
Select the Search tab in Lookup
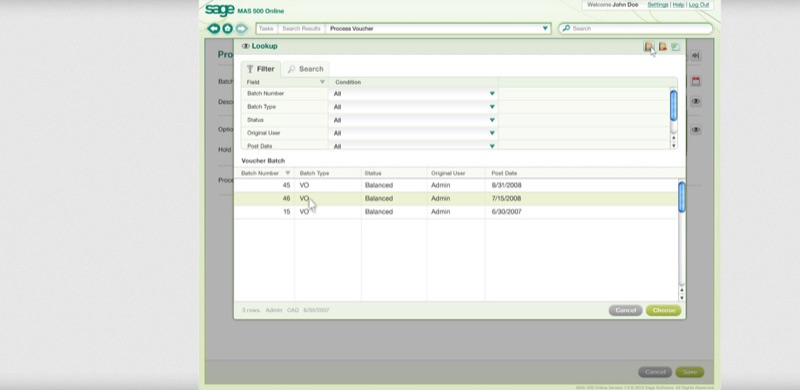305,69
